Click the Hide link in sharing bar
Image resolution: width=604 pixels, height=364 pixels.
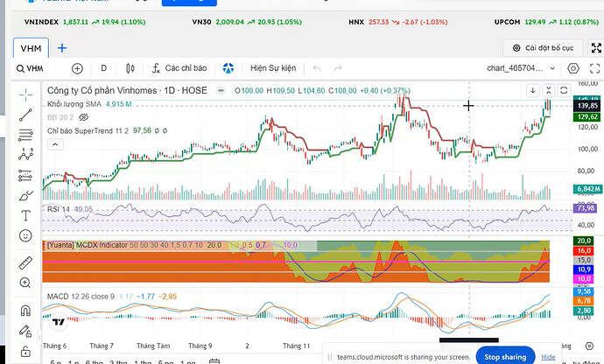548,357
